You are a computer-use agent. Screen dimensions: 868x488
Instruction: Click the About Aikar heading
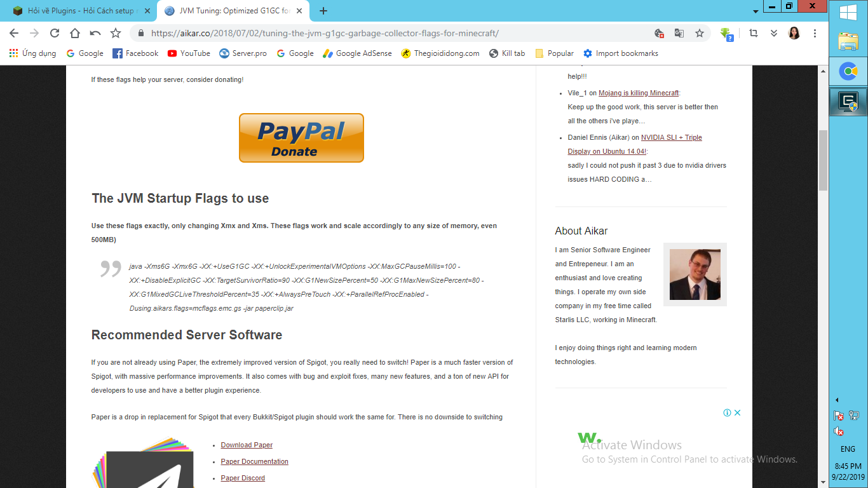point(581,231)
